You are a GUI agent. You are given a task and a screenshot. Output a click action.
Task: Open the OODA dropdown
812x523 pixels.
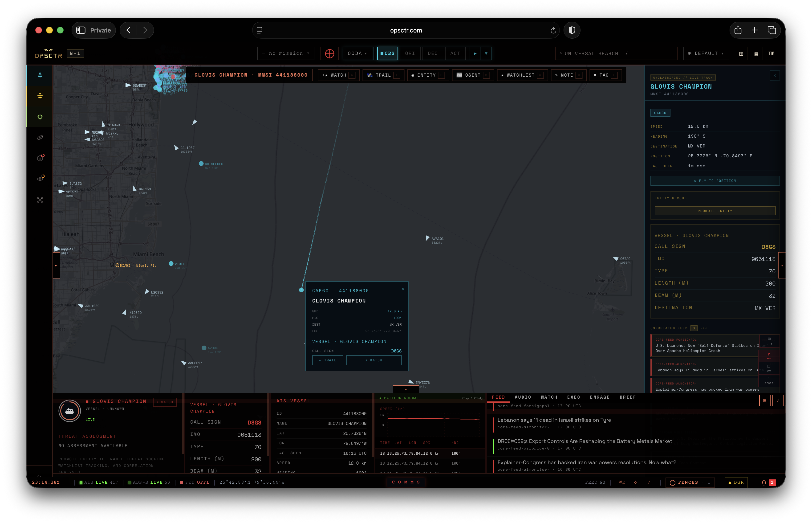coord(357,53)
